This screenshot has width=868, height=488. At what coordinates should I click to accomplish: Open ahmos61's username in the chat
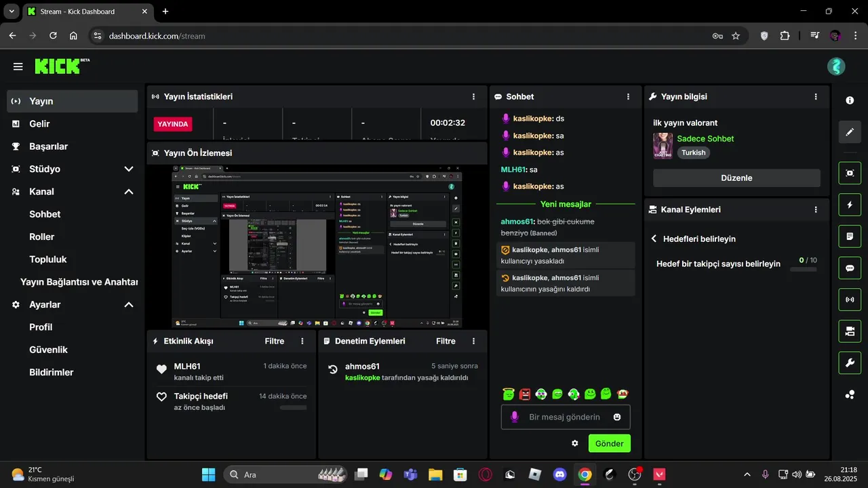click(x=517, y=222)
